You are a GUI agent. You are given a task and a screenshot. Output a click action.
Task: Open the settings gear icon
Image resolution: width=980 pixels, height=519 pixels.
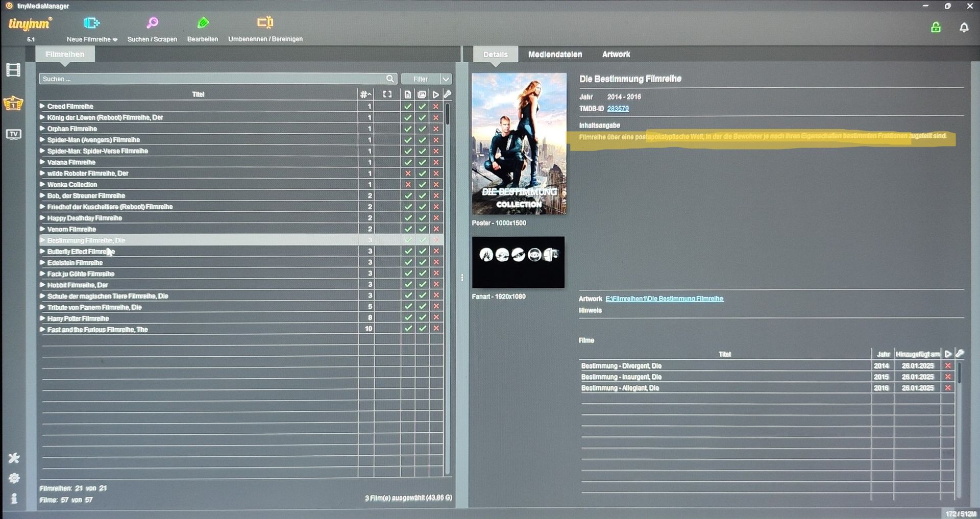14,478
